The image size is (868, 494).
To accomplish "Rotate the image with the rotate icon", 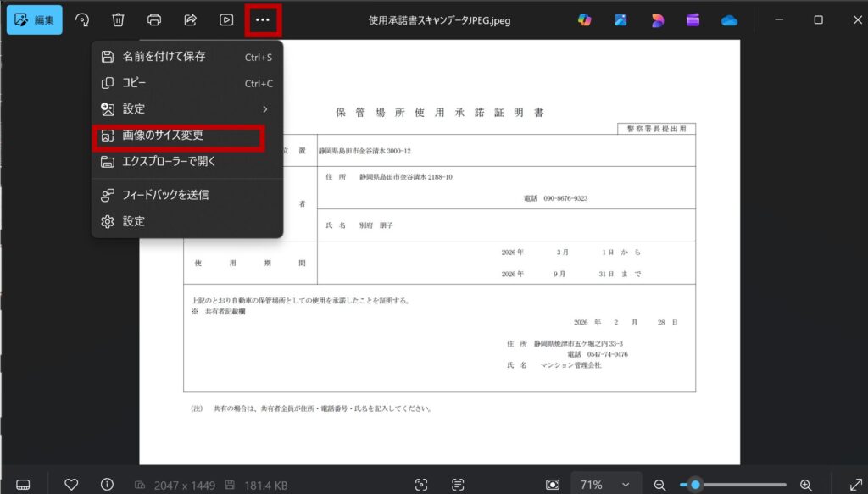I will pyautogui.click(x=82, y=19).
